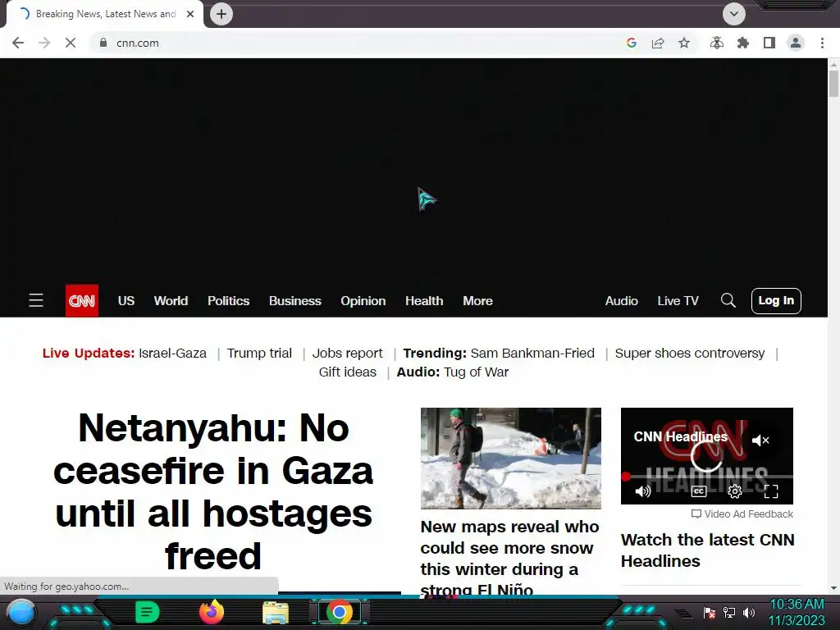This screenshot has width=840, height=630.
Task: Click the Log In button
Action: click(x=776, y=300)
